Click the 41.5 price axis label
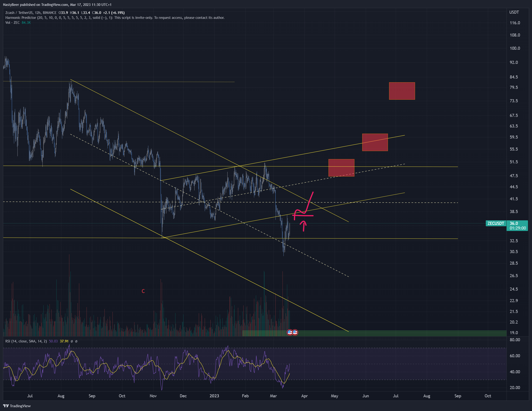The width and height of the screenshot is (532, 411). [514, 199]
